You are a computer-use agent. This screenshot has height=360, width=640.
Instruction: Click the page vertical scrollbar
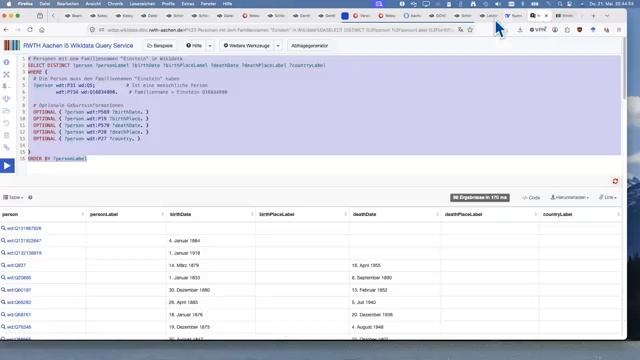pos(624,69)
